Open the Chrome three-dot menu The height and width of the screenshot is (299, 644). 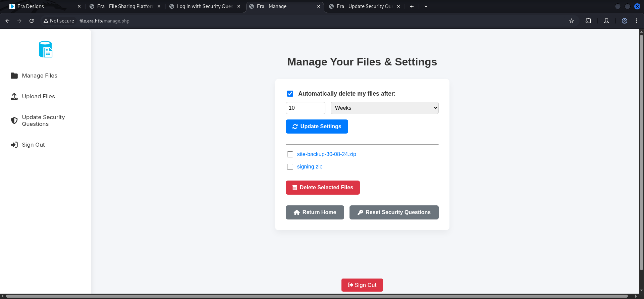coord(637,21)
